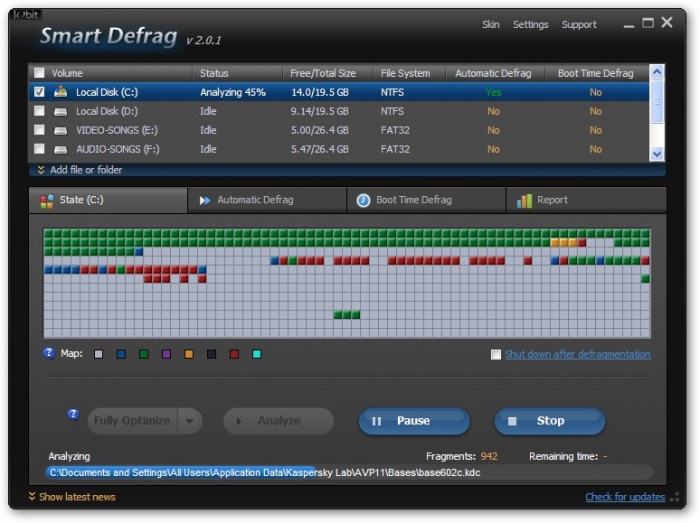Screen dimensions: 700x523
Task: Click the Fragments 942 value
Action: tap(489, 456)
